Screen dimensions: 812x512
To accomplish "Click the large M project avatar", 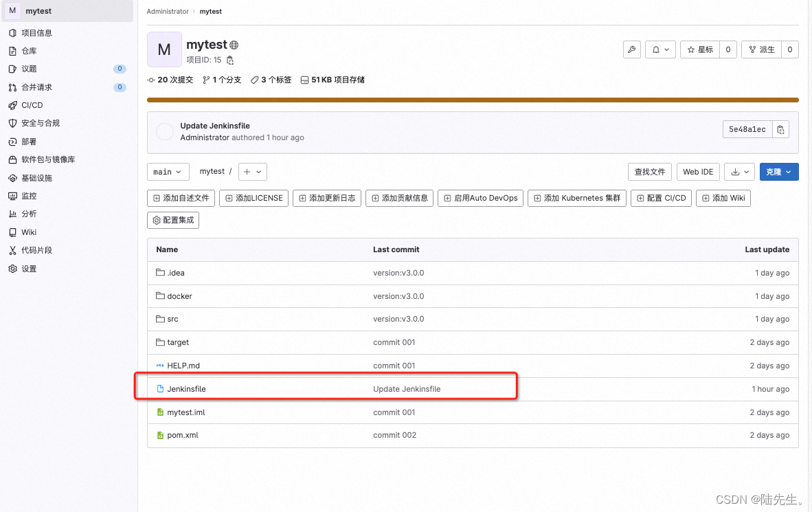I will tap(164, 49).
